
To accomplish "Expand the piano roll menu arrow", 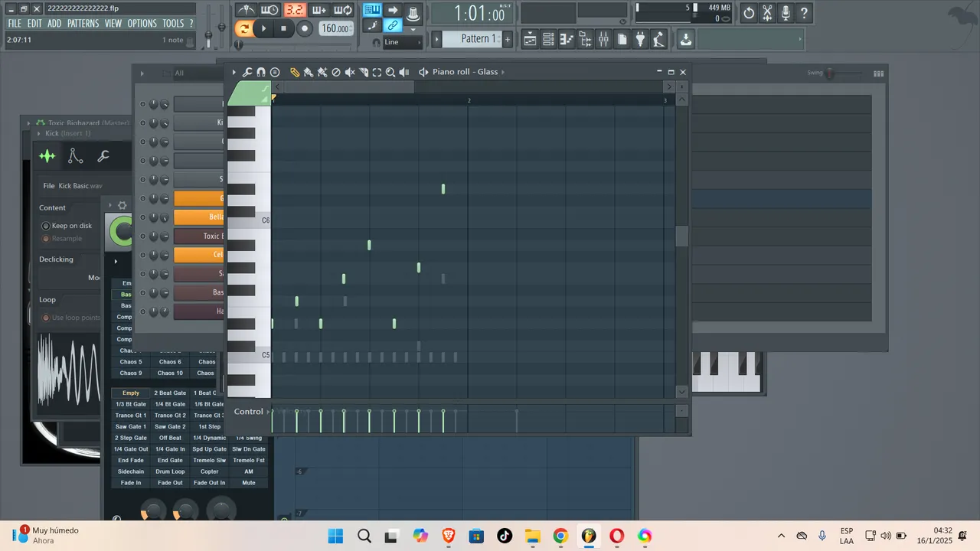I will pos(234,72).
